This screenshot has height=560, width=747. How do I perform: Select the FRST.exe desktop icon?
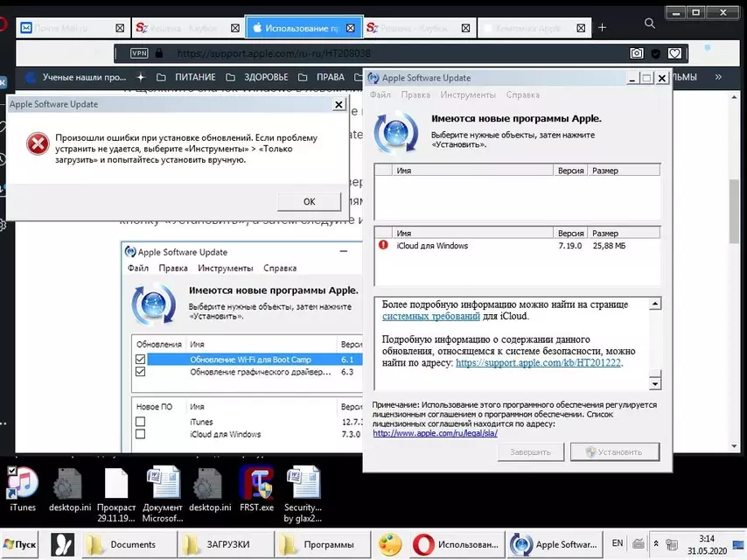257,489
